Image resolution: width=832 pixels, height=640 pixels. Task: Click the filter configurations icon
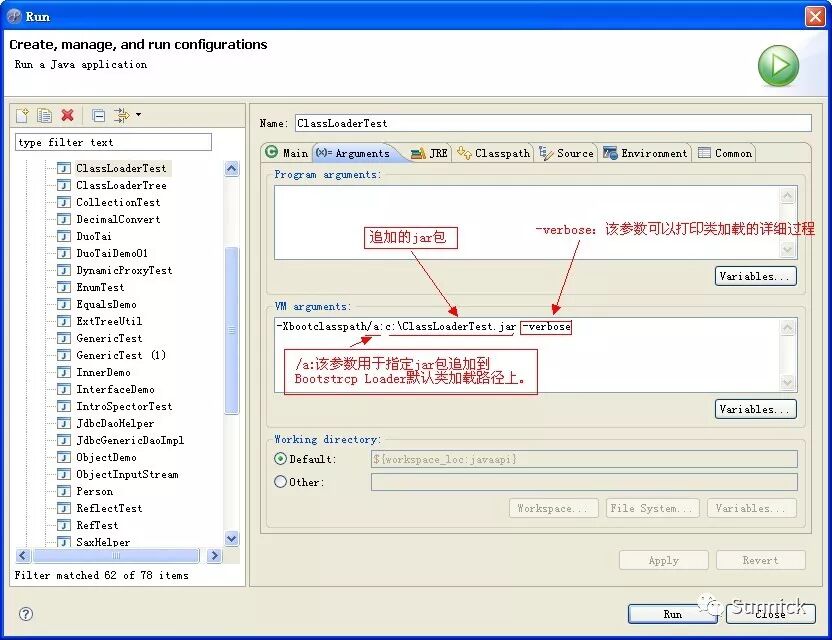point(122,115)
